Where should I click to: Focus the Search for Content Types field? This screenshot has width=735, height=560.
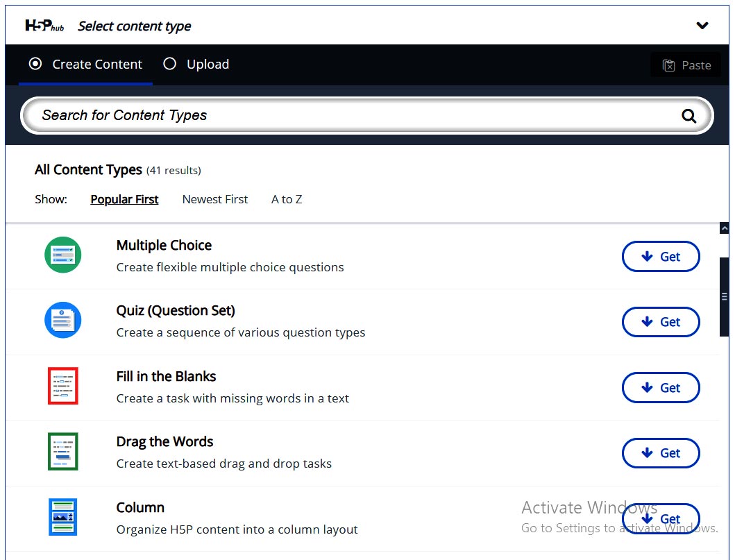coord(347,115)
